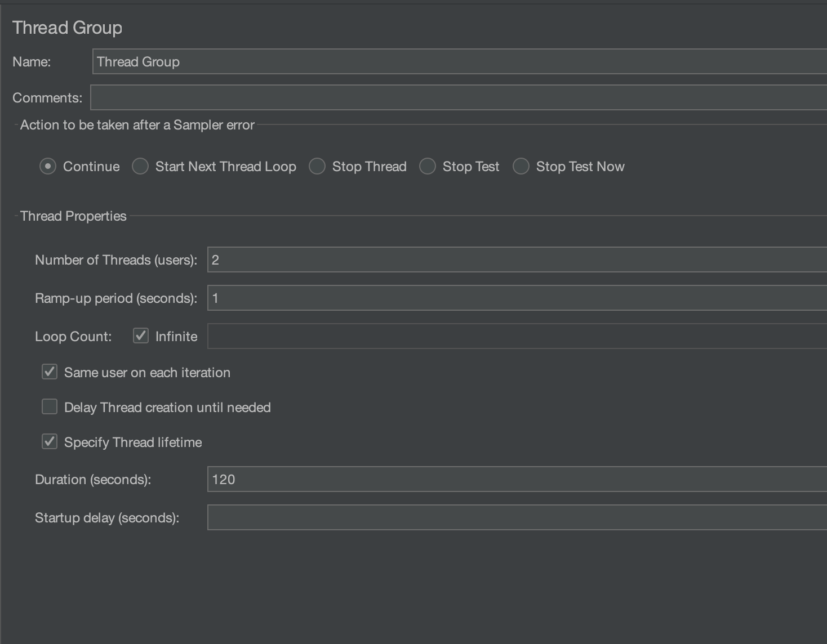This screenshot has width=827, height=644.
Task: Click the Thread Properties section label
Action: point(73,216)
